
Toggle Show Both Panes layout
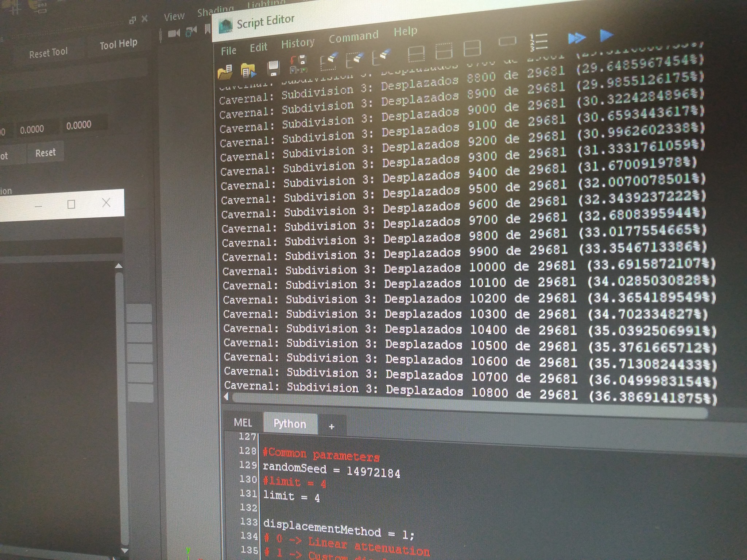pyautogui.click(x=472, y=48)
